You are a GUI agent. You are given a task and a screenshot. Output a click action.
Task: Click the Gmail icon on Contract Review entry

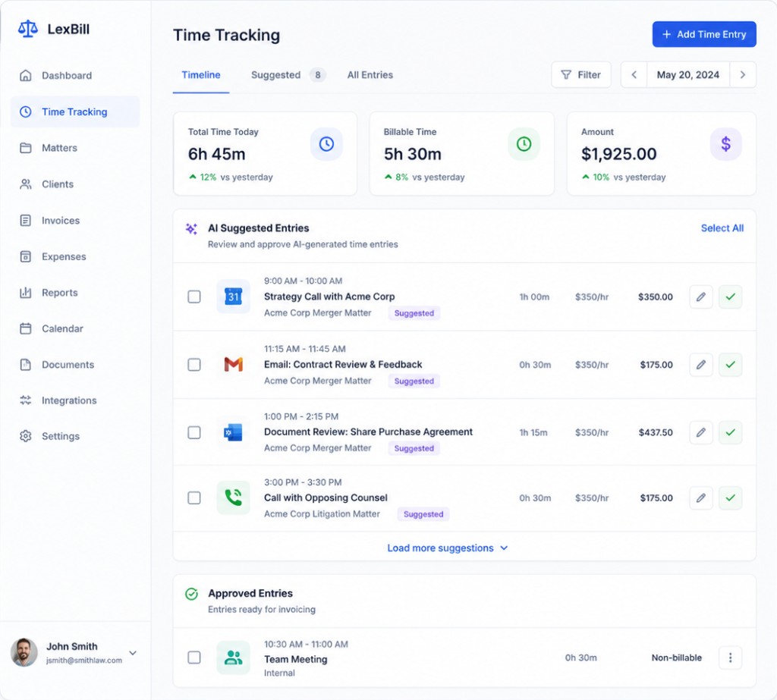point(234,365)
